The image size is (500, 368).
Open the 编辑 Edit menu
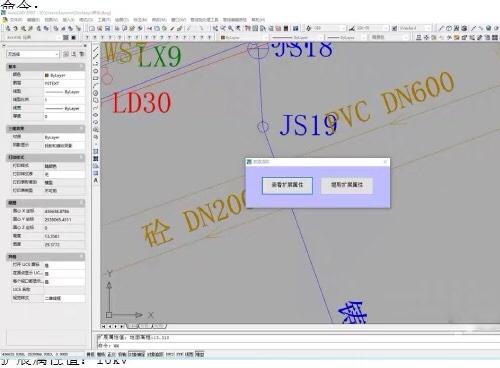click(33, 20)
